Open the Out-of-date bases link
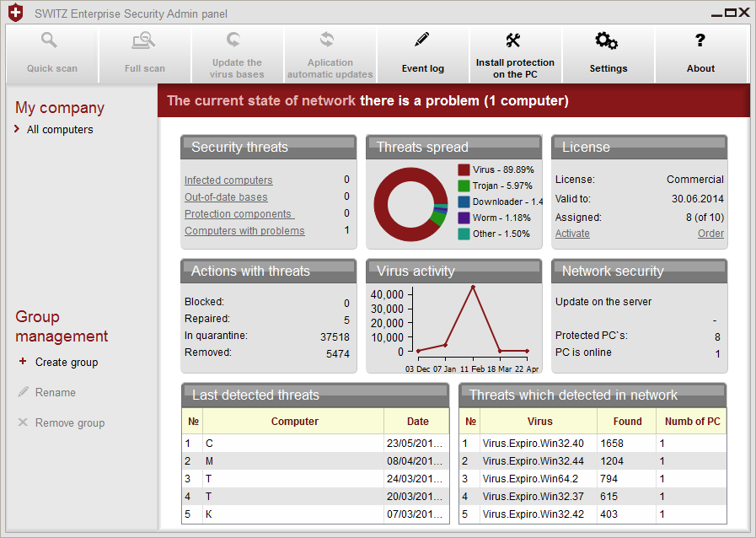Viewport: 756px width, 538px height. (226, 197)
